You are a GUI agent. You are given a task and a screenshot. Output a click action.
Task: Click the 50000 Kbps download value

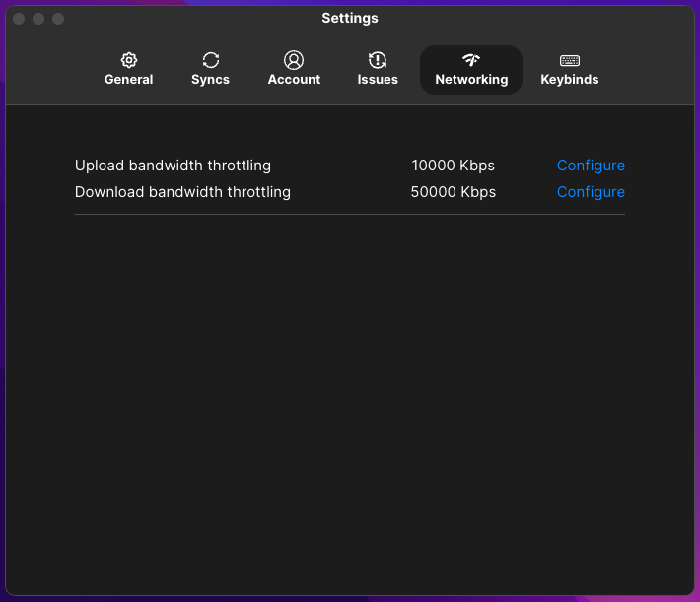453,192
